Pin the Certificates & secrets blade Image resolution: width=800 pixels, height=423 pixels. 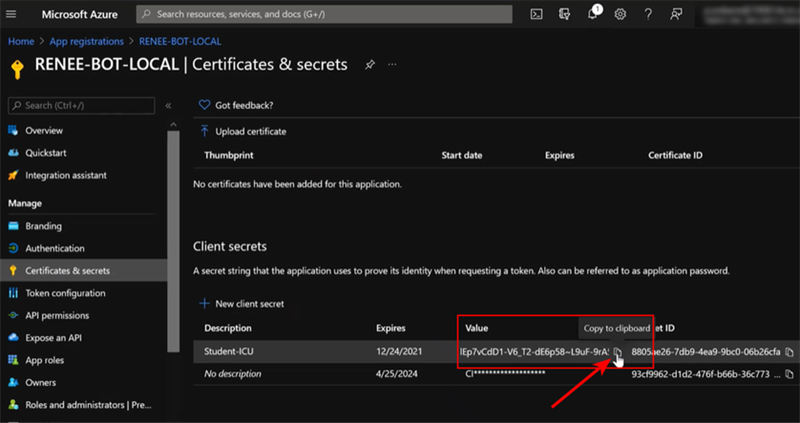369,65
